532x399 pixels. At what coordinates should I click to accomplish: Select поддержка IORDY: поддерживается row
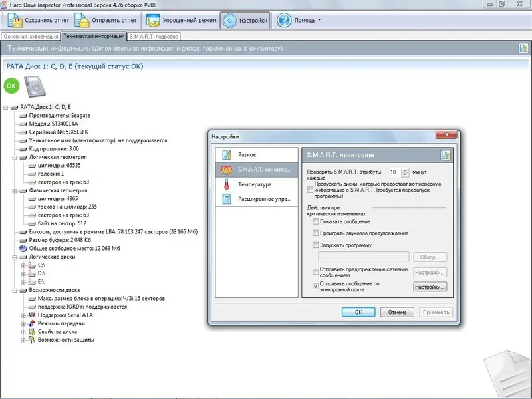tap(82, 307)
